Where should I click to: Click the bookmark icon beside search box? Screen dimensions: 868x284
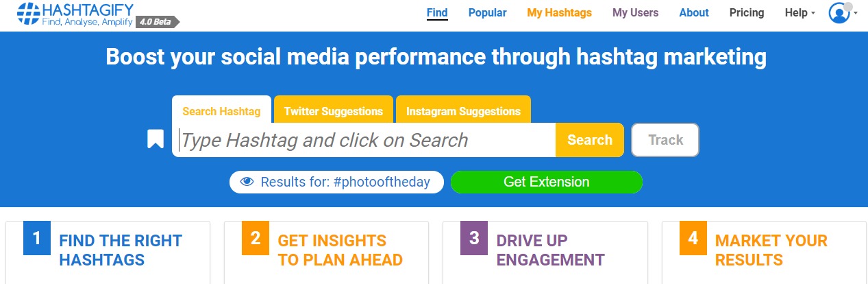pyautogui.click(x=156, y=140)
